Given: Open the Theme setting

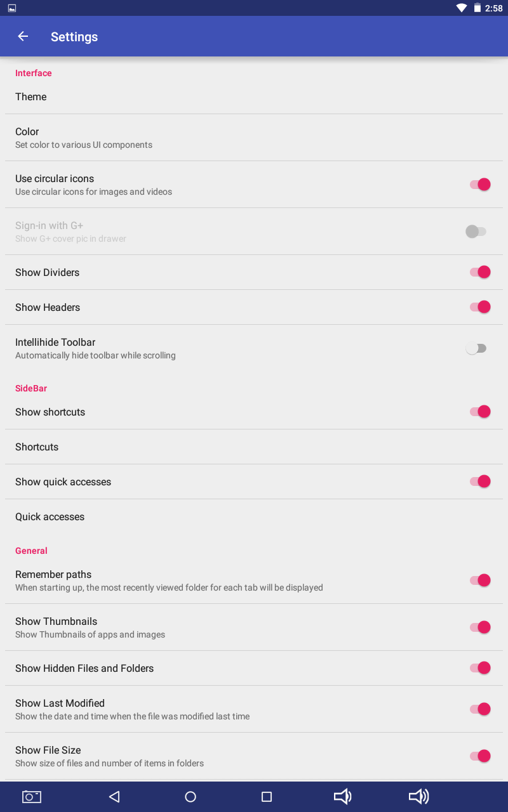Looking at the screenshot, I should 254,97.
